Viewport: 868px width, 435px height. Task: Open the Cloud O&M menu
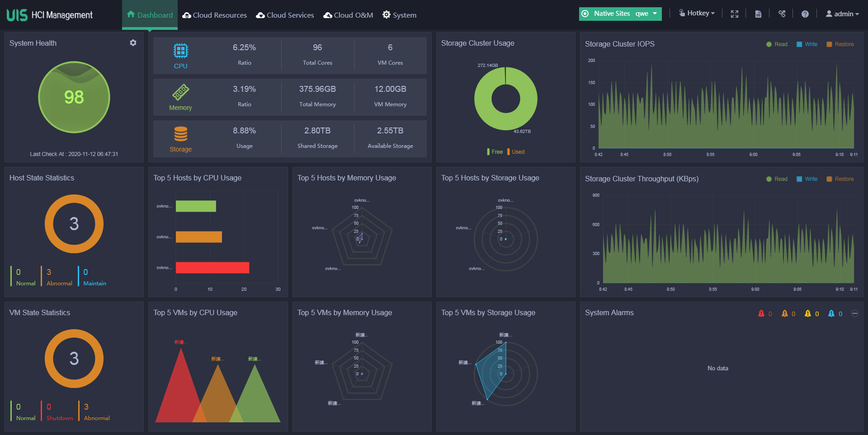pyautogui.click(x=348, y=15)
